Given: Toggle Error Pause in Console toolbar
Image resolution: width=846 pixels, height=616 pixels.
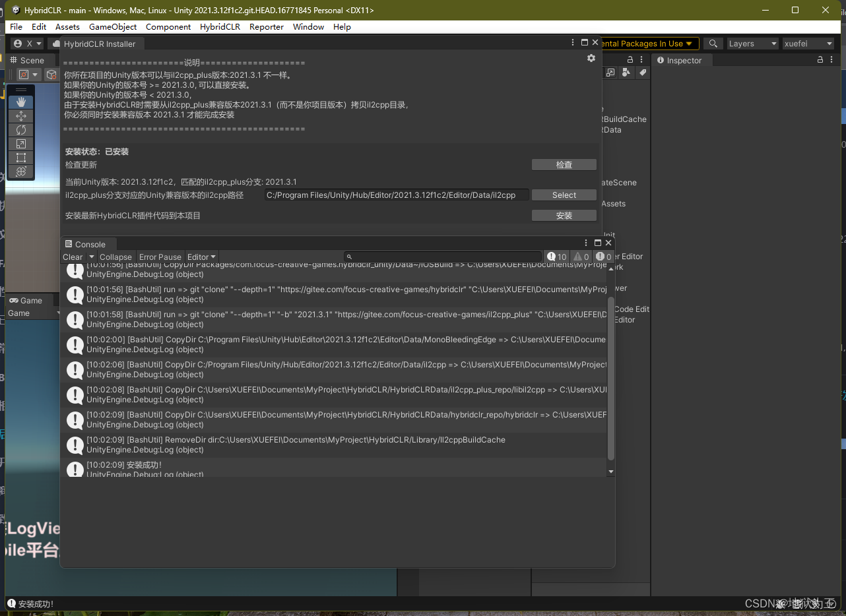Looking at the screenshot, I should coord(160,257).
